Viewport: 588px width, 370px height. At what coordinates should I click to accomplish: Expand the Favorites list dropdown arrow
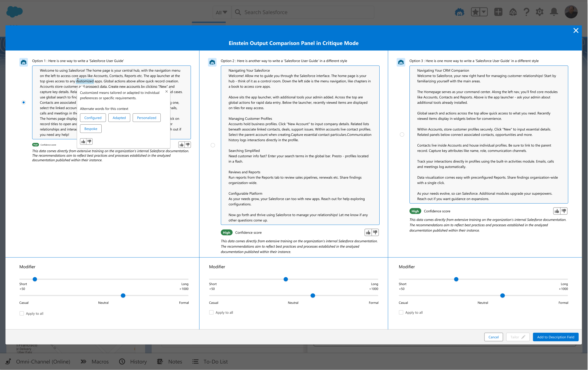484,12
